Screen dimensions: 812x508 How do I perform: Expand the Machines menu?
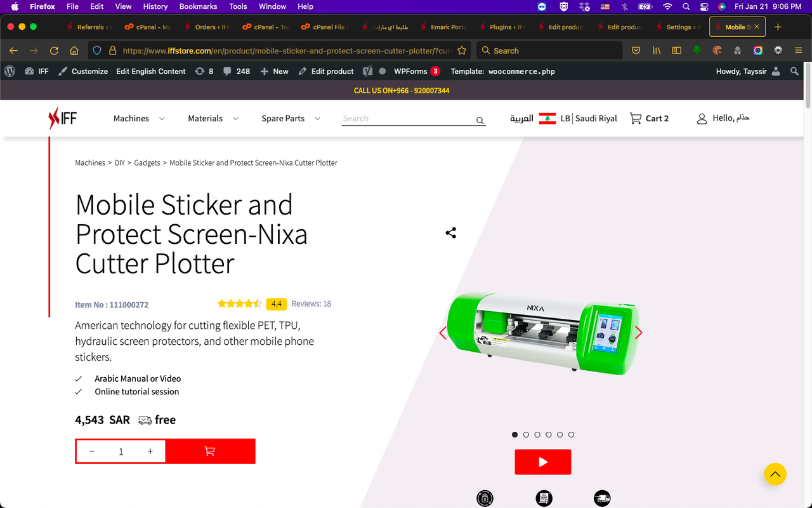pos(139,118)
